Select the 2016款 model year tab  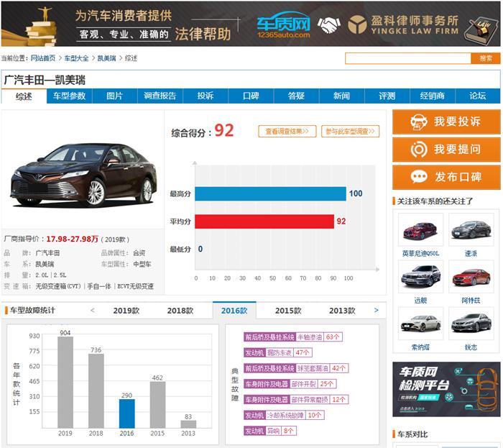(x=234, y=311)
